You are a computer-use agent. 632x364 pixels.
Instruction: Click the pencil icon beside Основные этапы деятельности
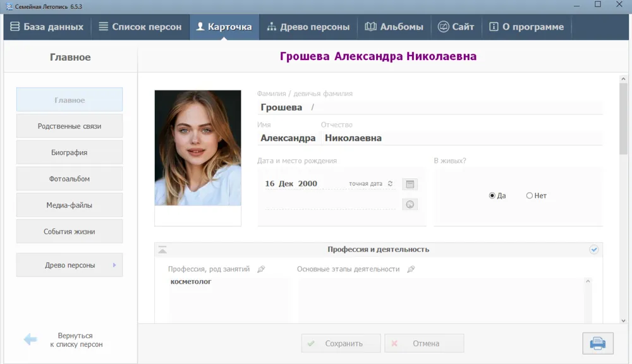click(x=411, y=269)
